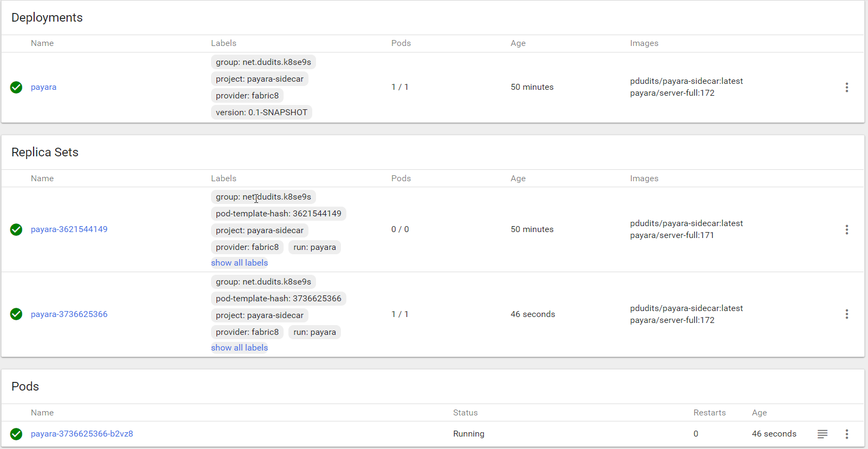Screen dimensions: 868x449
Task: Click project: payara-sidecar chip in Deployments
Action: (260, 79)
